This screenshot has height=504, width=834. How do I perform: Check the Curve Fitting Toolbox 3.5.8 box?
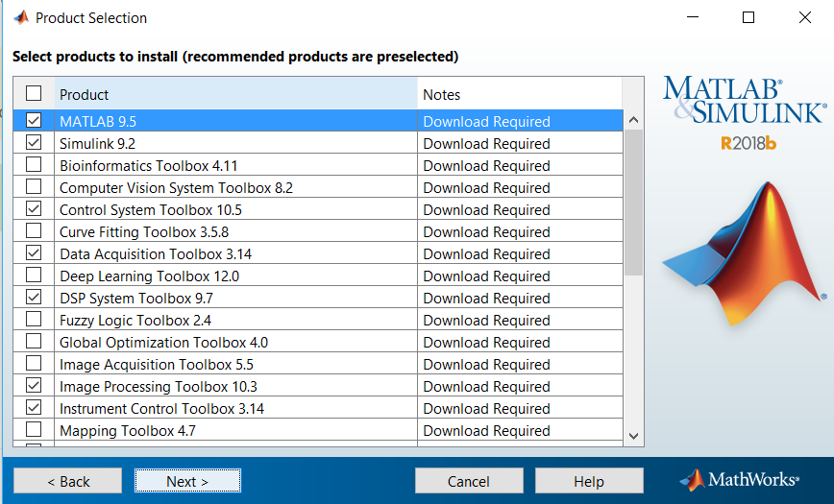tap(34, 231)
